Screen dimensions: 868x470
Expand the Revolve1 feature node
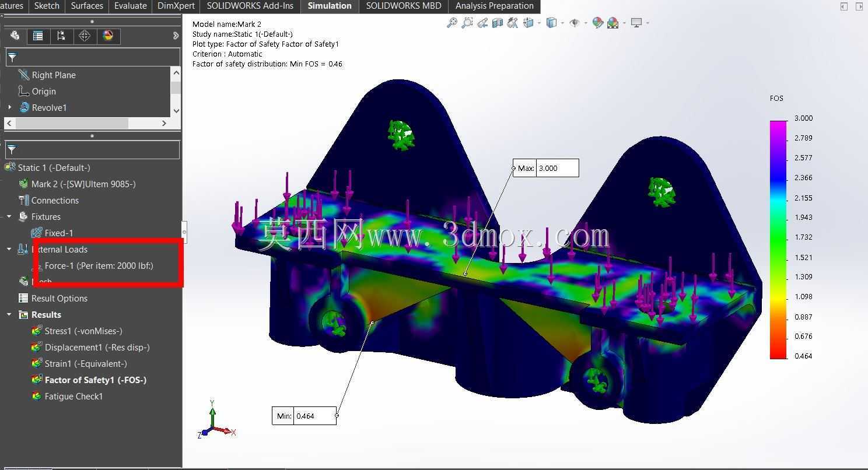coord(9,107)
